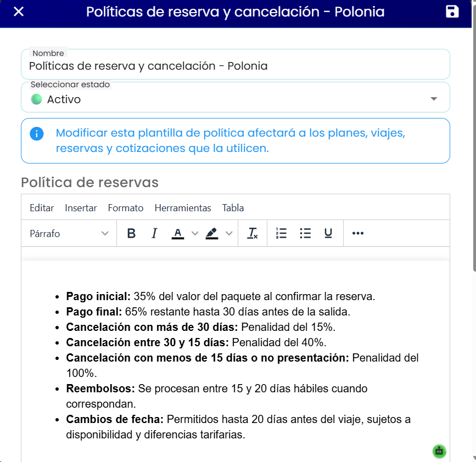Open the text color chevron menu
Screen dimensions: 476x462
tap(195, 233)
